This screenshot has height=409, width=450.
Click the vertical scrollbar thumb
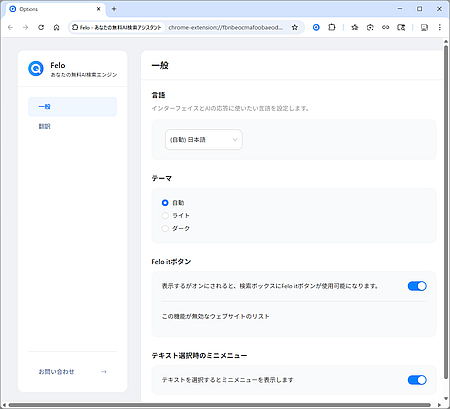coord(446,212)
